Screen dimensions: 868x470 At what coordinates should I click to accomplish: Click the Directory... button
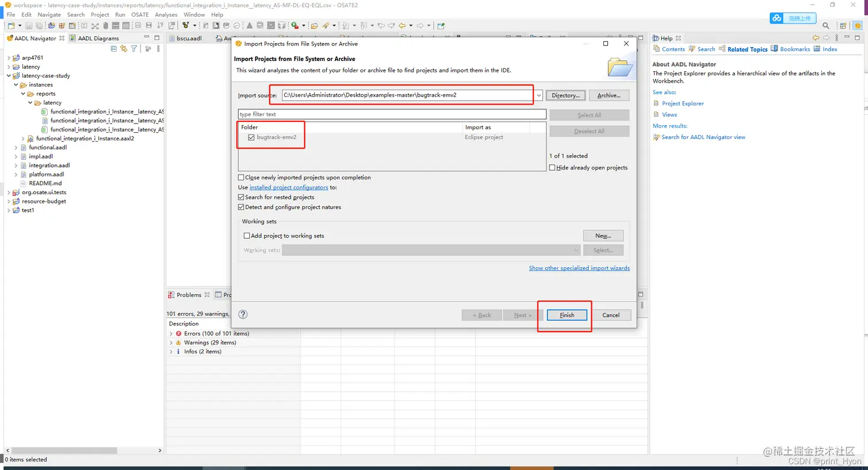click(x=565, y=95)
